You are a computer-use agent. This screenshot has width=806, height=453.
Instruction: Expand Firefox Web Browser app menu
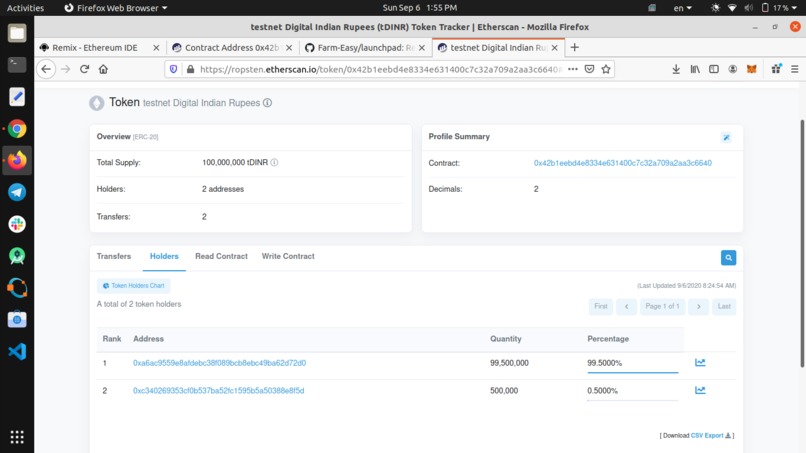[116, 8]
